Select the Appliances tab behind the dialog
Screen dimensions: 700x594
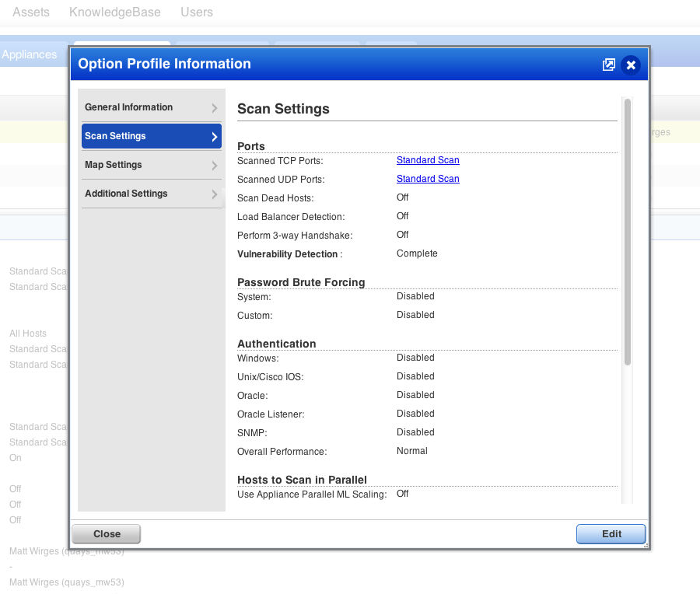click(30, 54)
